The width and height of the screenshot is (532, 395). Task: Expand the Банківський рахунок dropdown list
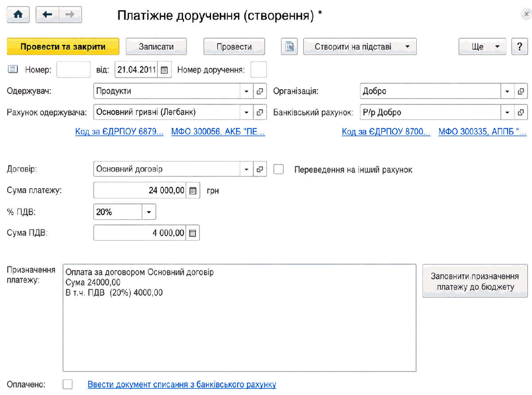point(507,112)
